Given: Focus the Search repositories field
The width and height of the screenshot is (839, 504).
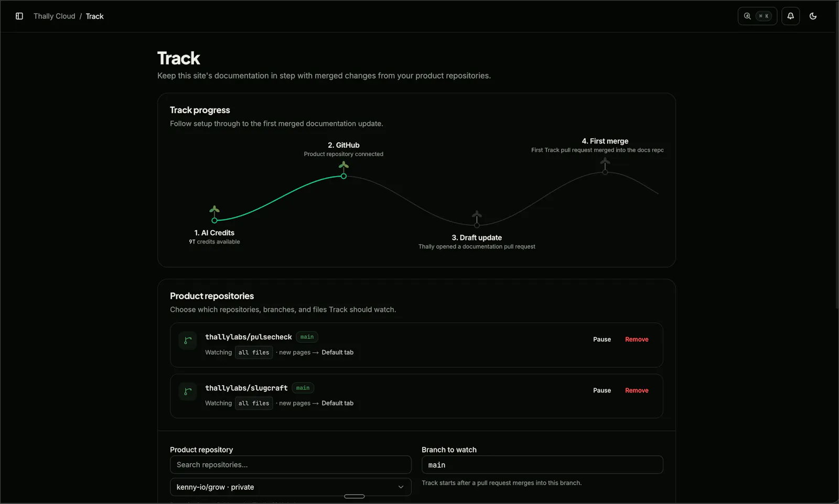Looking at the screenshot, I should 291,465.
